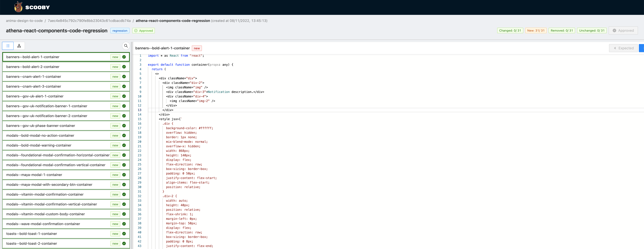
Task: Toggle approval on modals--maya-modal-1-container
Action: click(124, 175)
